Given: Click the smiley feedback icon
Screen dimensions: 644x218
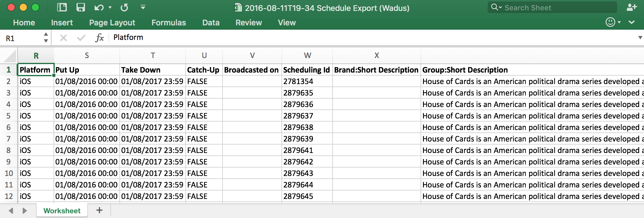Looking at the screenshot, I should [x=610, y=22].
